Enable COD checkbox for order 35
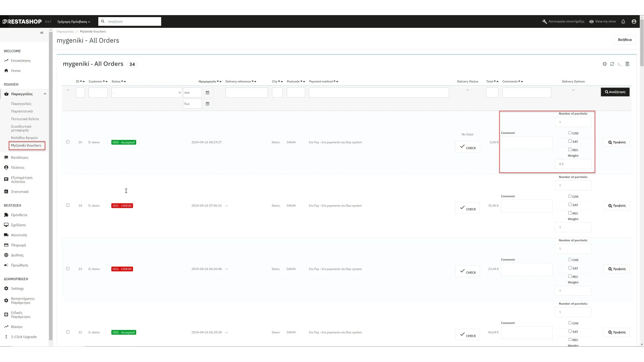The width and height of the screenshot is (644, 362). [x=570, y=133]
